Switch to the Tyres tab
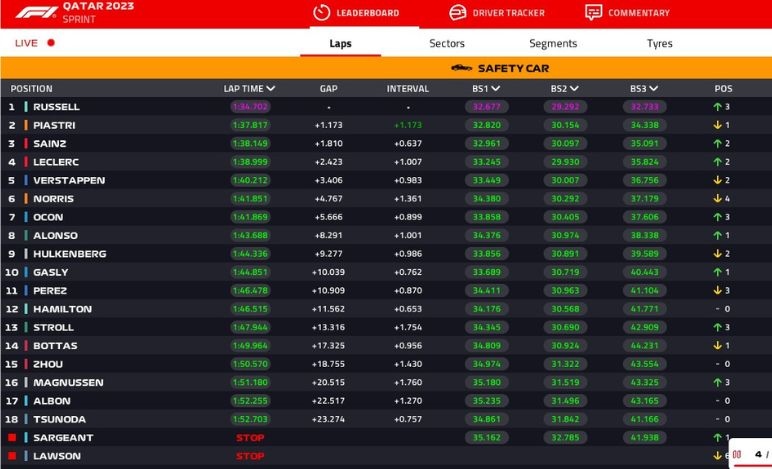This screenshot has width=772, height=469. 659,43
